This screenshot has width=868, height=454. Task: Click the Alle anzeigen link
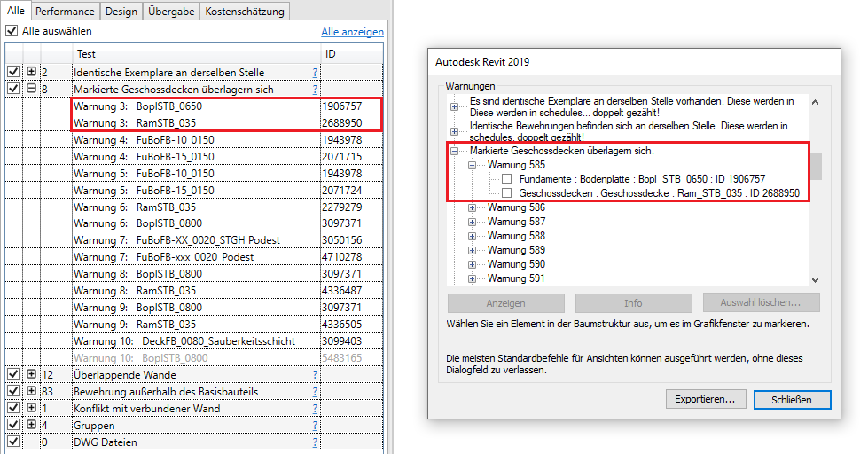tap(352, 32)
